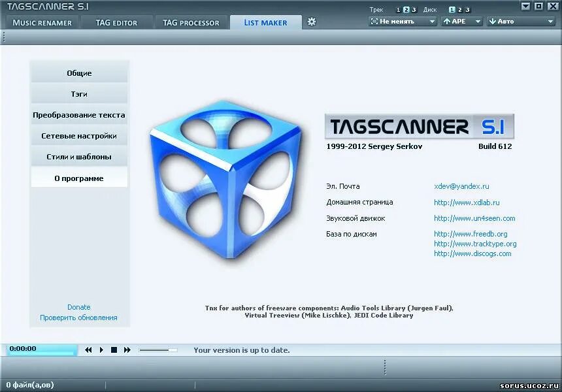Open Проверить обновления to check updates
This screenshot has width=562, height=392.
click(x=78, y=317)
